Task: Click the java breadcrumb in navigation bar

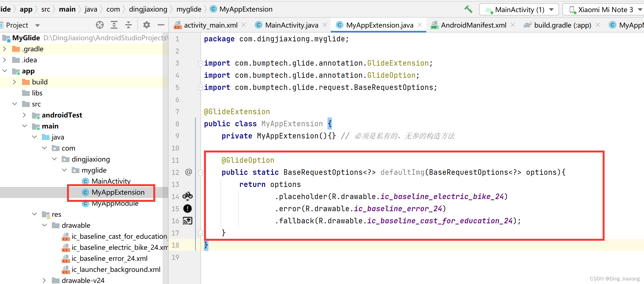Action: coord(91,9)
